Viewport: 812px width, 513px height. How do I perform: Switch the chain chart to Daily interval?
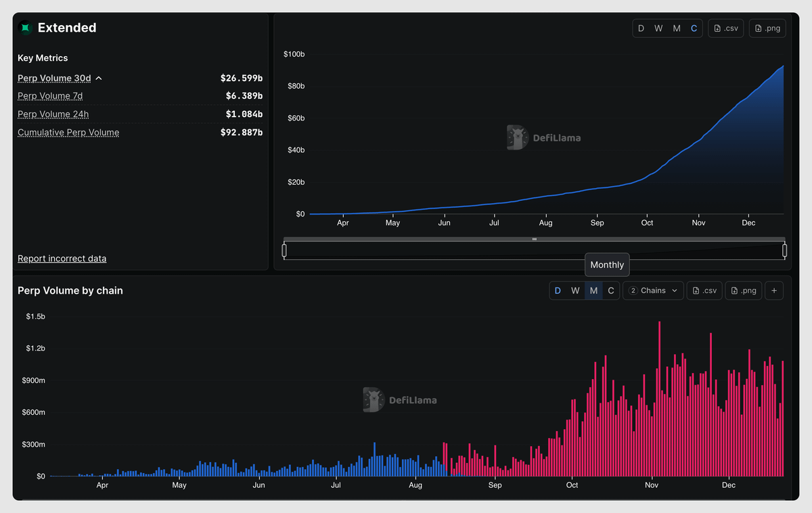(x=558, y=290)
